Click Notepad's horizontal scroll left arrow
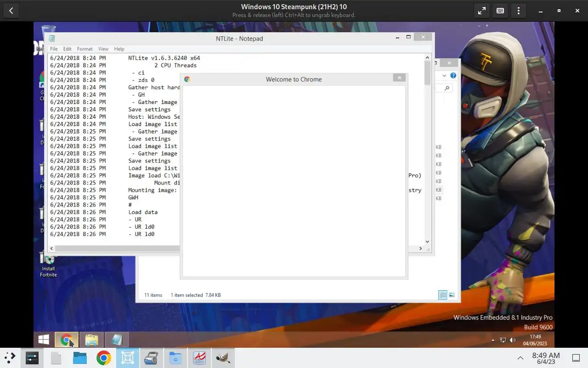The width and height of the screenshot is (588, 368). [x=51, y=248]
